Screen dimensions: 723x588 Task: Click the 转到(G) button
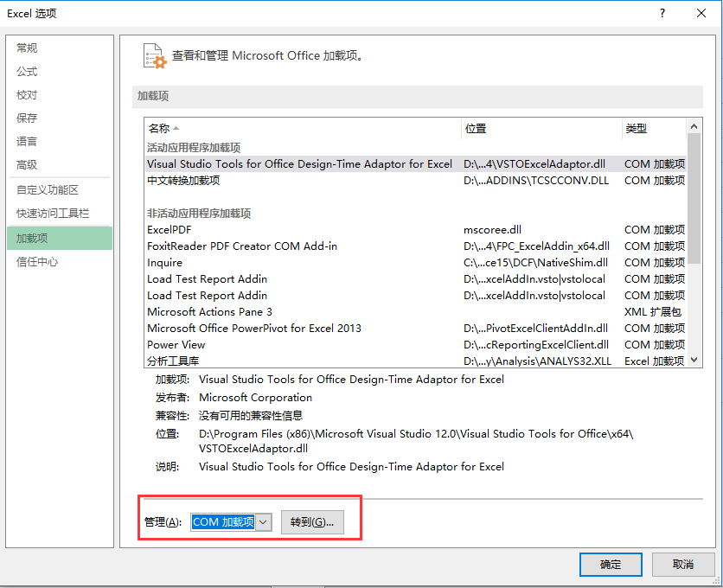(312, 521)
